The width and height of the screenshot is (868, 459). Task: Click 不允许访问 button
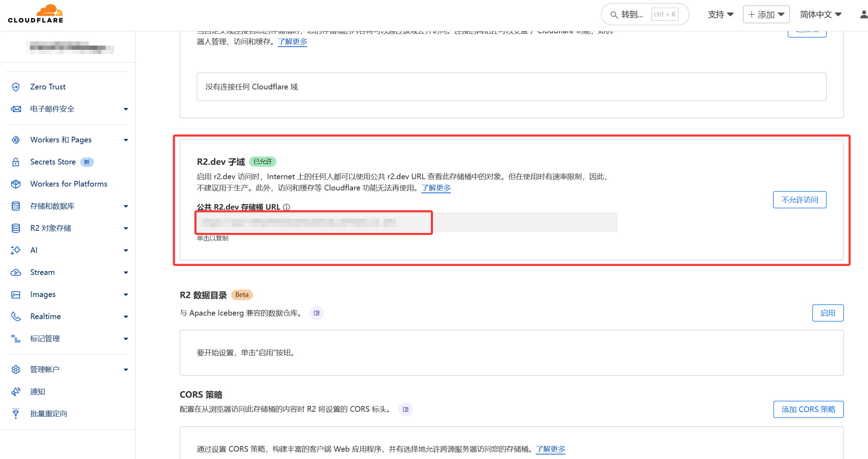800,200
